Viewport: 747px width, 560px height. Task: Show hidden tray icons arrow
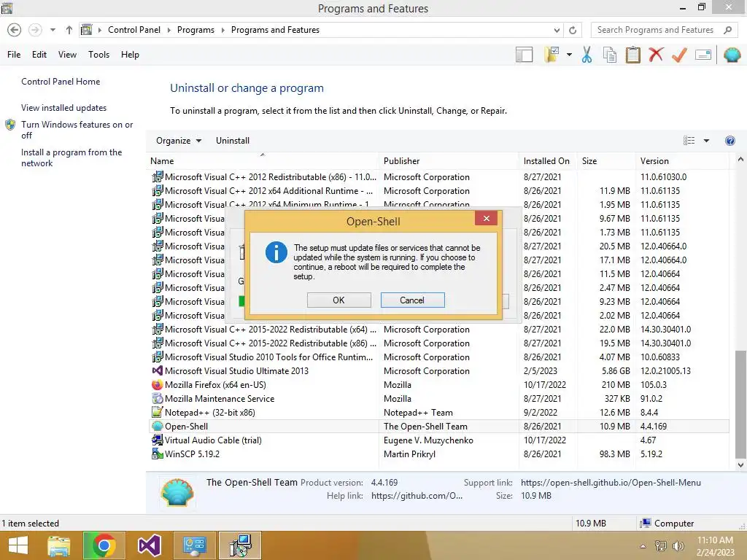643,546
